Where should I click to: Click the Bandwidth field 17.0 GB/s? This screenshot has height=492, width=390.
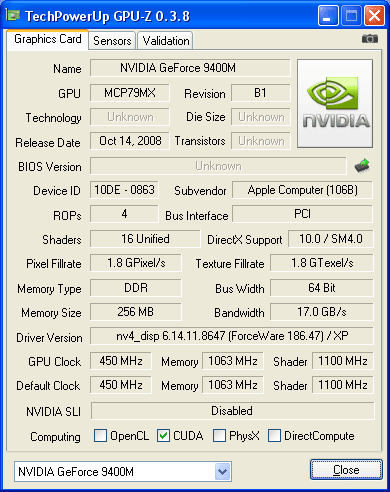pos(322,312)
